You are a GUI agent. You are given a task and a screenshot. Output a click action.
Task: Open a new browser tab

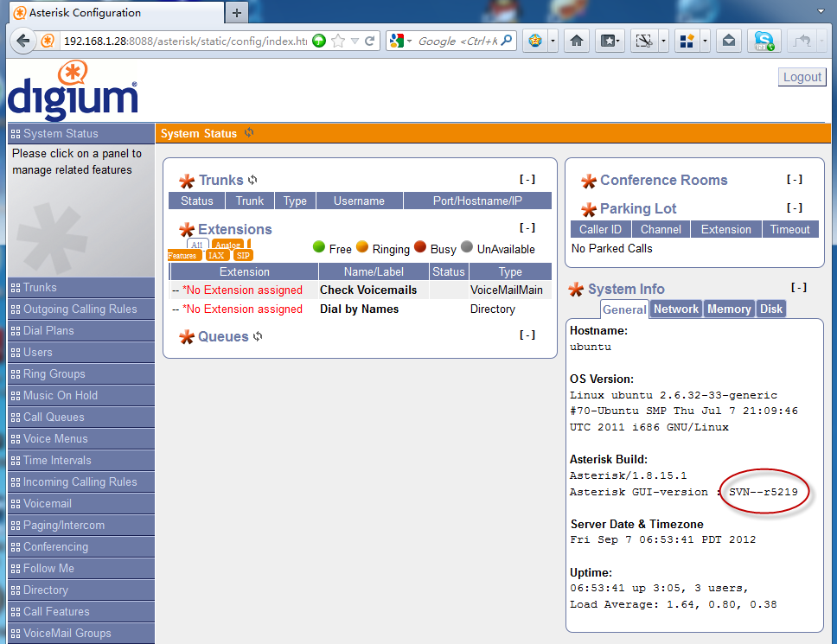236,13
